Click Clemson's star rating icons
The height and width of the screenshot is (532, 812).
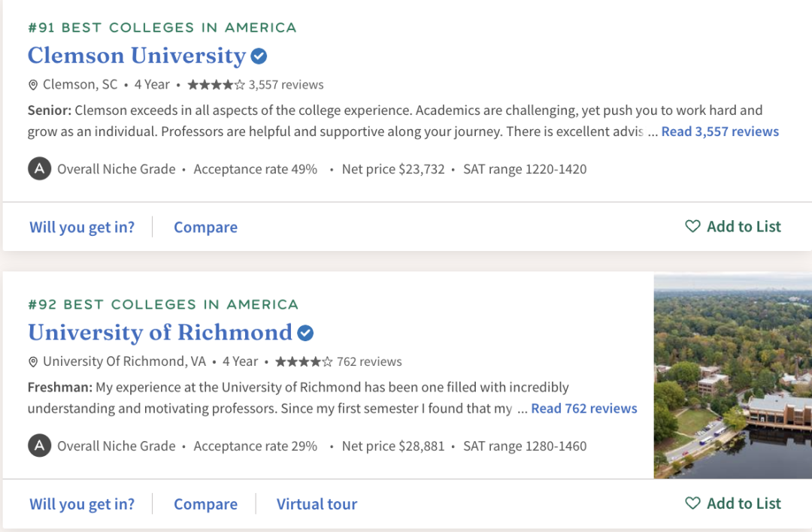(216, 85)
